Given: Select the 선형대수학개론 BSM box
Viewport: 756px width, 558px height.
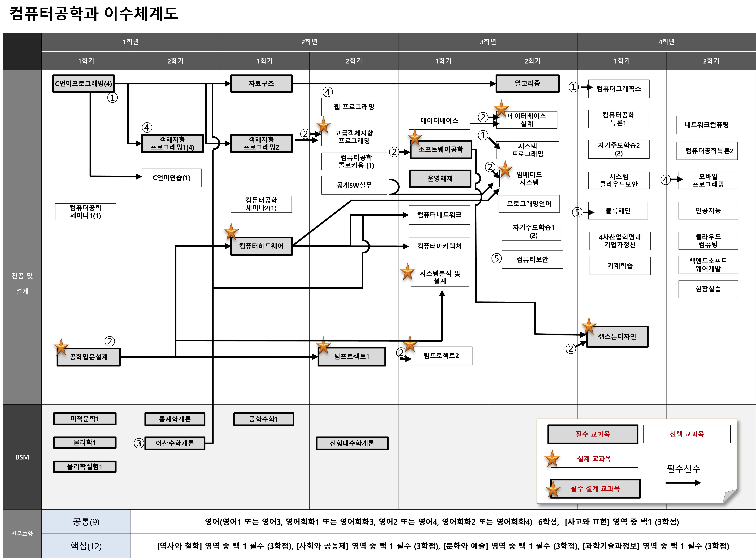Looking at the screenshot, I should pos(352,443).
